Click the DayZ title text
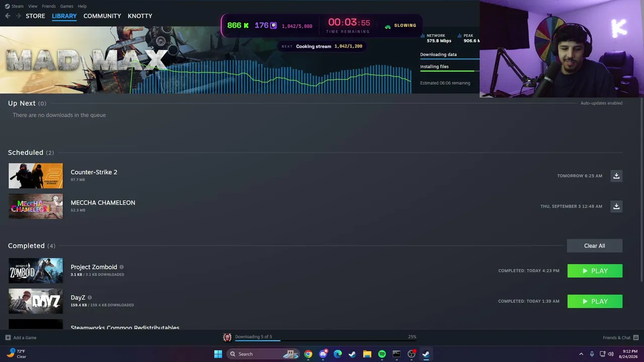 point(78,298)
